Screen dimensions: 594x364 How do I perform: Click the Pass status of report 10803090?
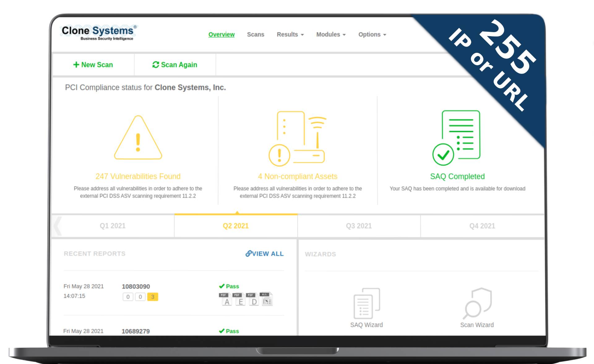click(x=229, y=286)
